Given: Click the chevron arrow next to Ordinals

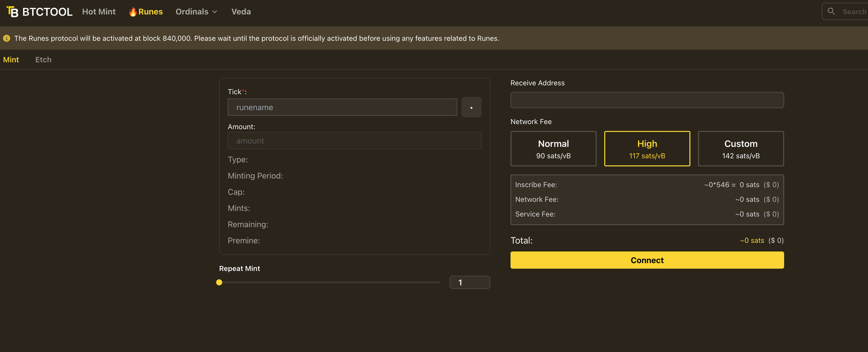Looking at the screenshot, I should coord(214,12).
